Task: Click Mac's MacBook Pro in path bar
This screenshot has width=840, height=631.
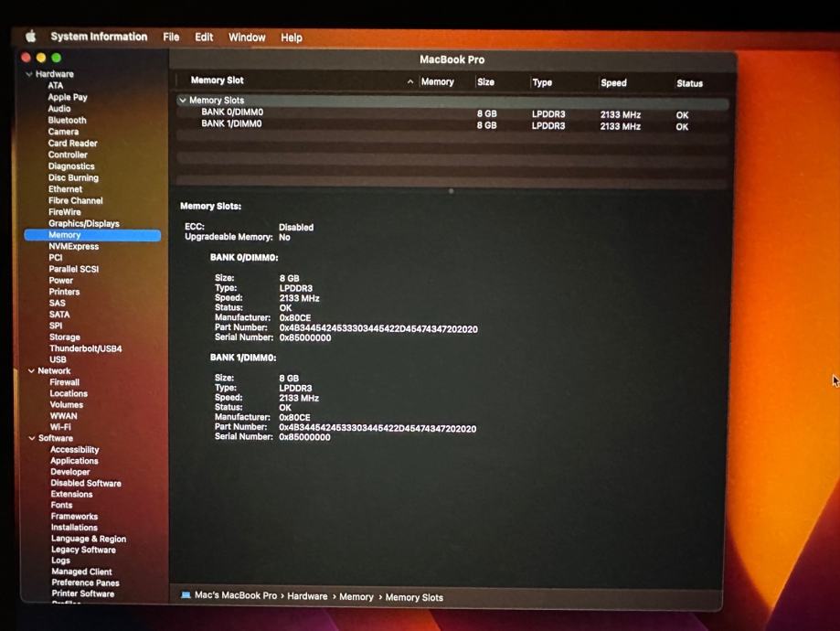Action: click(236, 595)
